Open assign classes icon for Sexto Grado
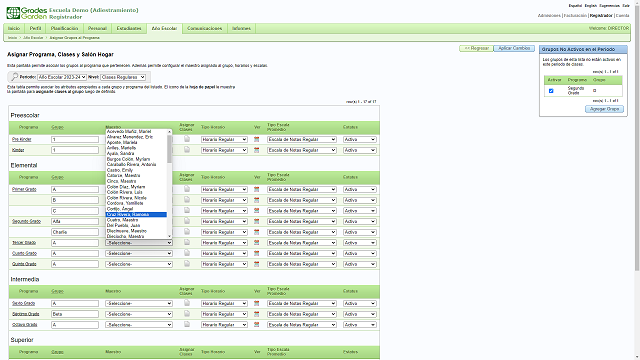Viewport: 640px width, 360px height. [187, 303]
